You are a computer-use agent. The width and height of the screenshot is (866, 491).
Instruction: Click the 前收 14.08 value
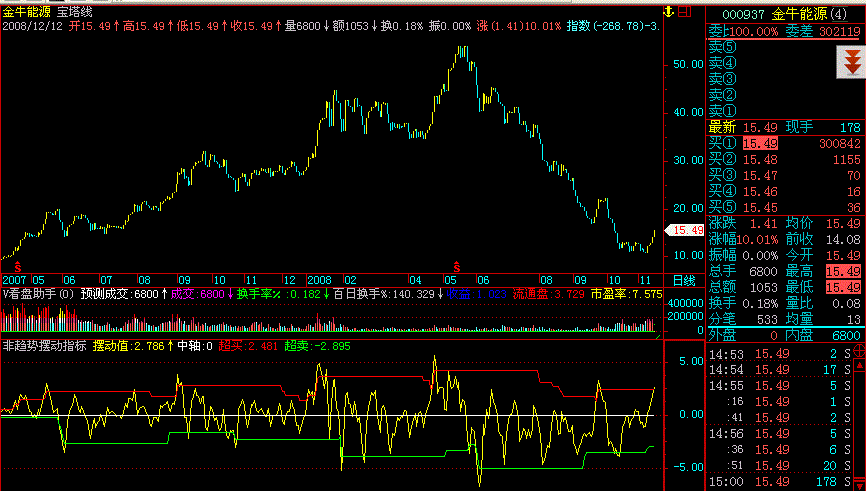pyautogui.click(x=843, y=240)
